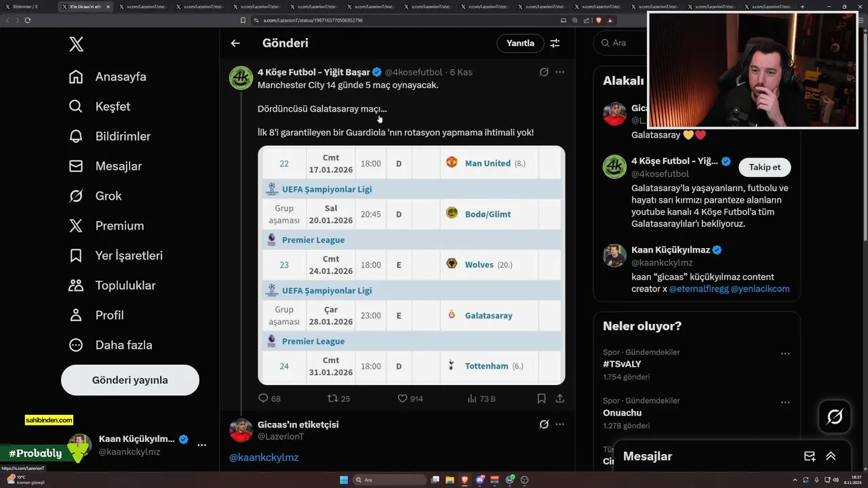Click Gicaas'ın etiketçisi reply author name
This screenshot has height=488, width=868.
click(x=298, y=424)
